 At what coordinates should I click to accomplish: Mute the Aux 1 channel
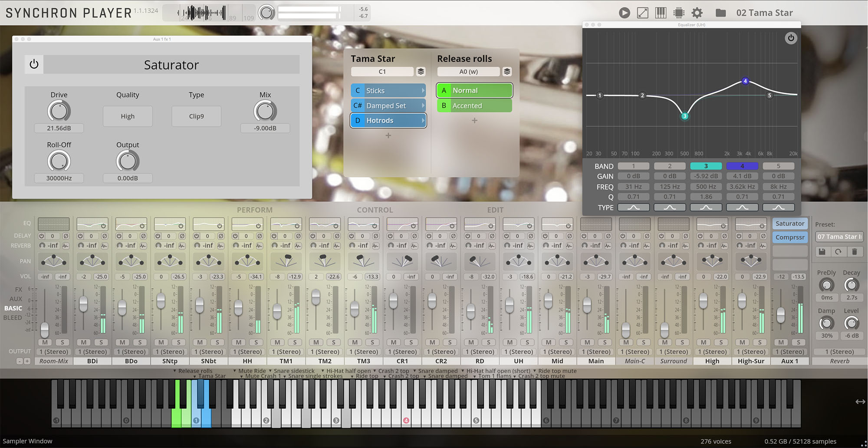[x=781, y=342]
